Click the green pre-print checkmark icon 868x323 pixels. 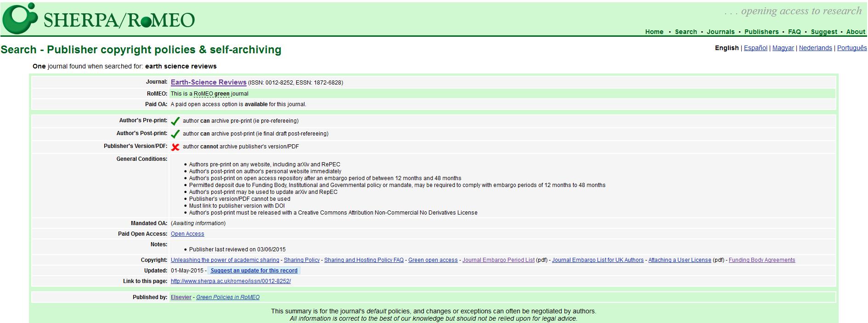pyautogui.click(x=175, y=121)
